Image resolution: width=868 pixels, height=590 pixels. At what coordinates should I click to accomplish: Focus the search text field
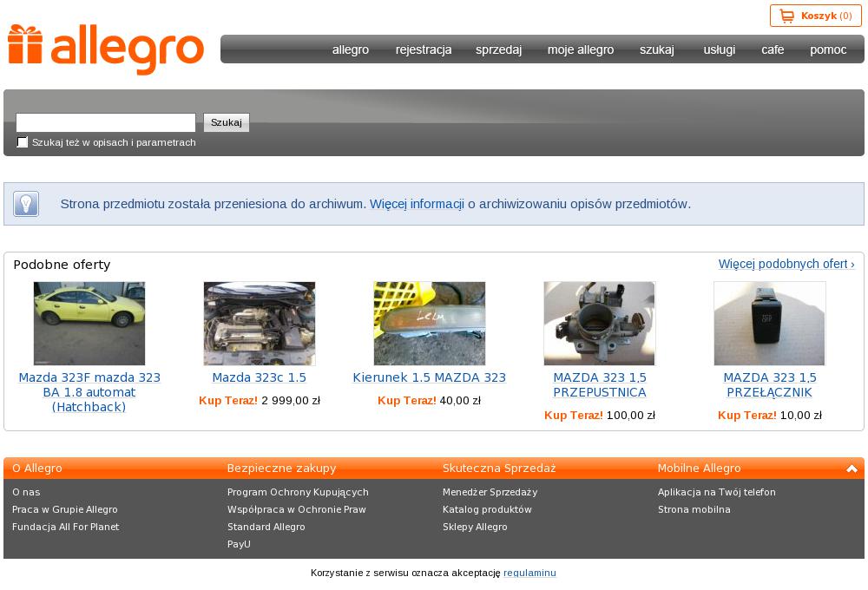click(106, 122)
